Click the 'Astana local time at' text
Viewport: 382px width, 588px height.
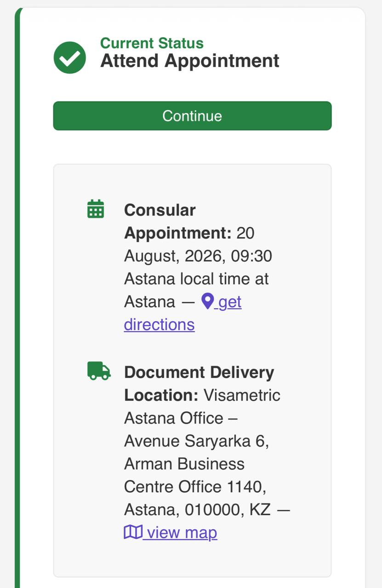[x=196, y=279]
